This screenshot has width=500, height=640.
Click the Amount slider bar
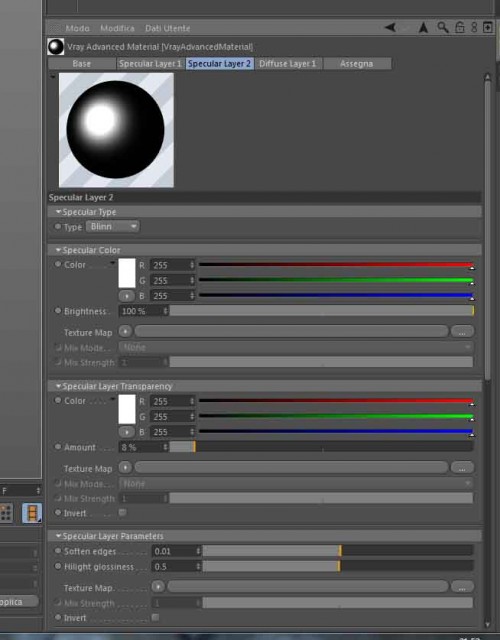coord(322,447)
